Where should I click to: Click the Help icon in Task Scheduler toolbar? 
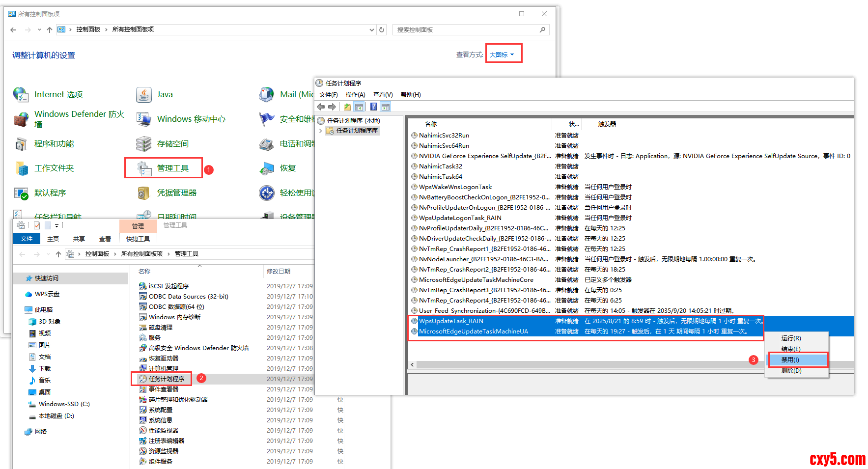click(x=374, y=107)
